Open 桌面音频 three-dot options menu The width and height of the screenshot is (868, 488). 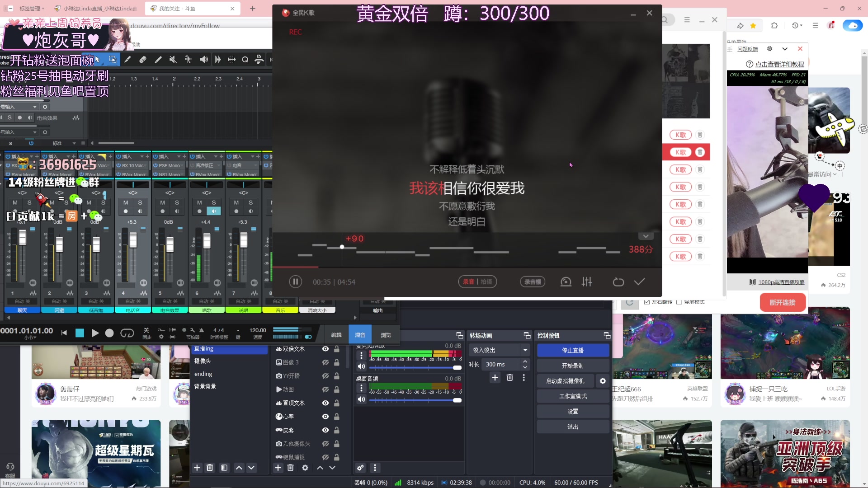click(x=361, y=388)
